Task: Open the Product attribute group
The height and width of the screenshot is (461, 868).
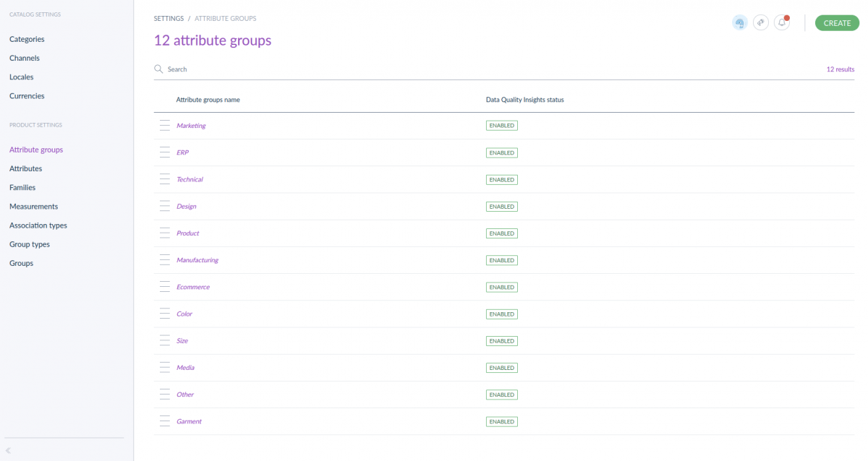Action: [x=187, y=233]
